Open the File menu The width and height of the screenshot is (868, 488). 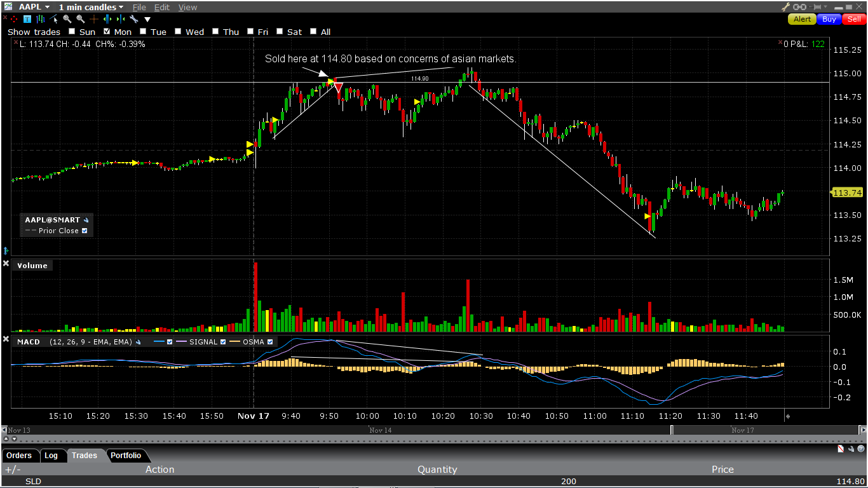pos(139,8)
